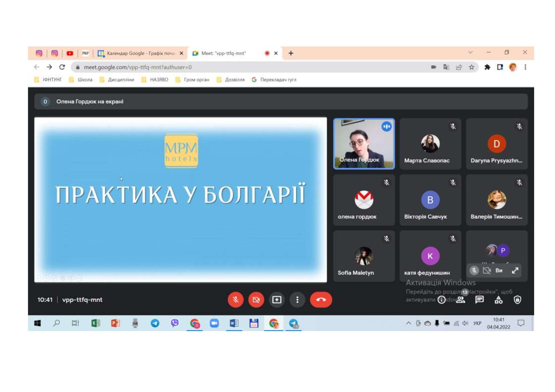Click the олена гордюк Gmail-avatar tile
Viewport: 555px width, 392px height.
point(364,200)
